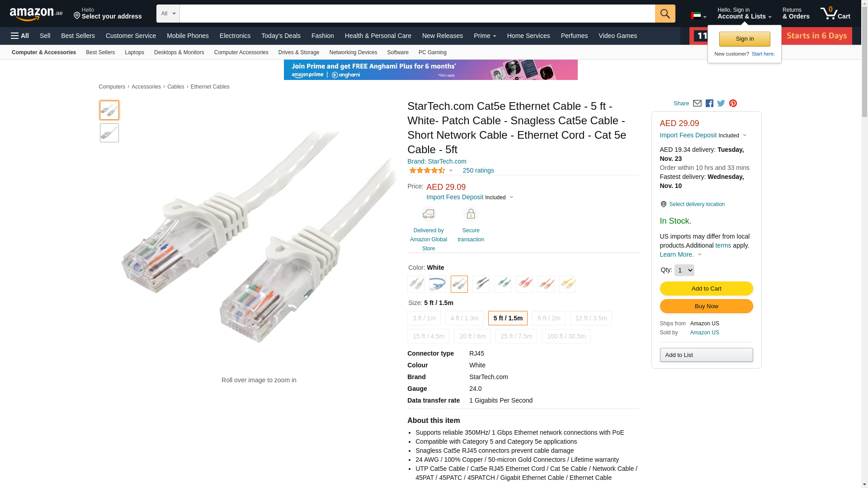Share product on Facebook
Screen dimensions: 868x488
point(709,103)
